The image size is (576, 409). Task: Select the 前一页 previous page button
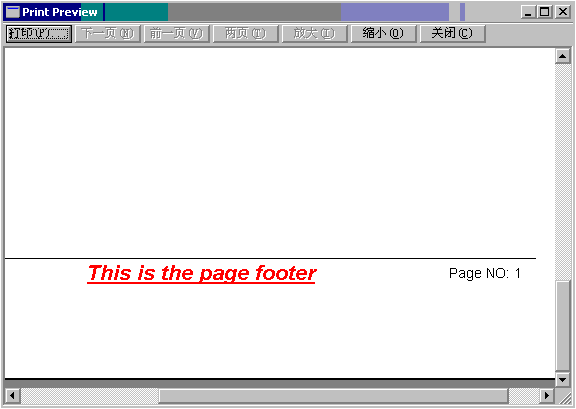pyautogui.click(x=176, y=34)
